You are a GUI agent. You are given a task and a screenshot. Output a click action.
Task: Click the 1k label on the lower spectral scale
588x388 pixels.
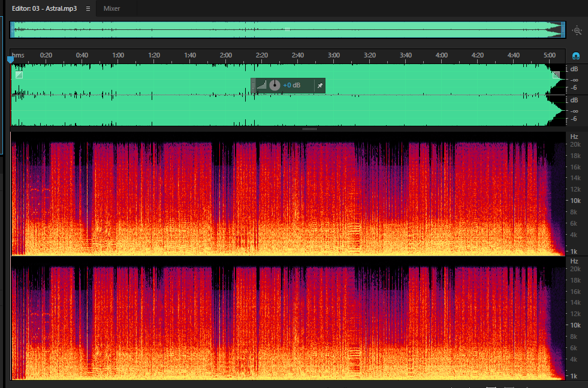click(x=574, y=376)
